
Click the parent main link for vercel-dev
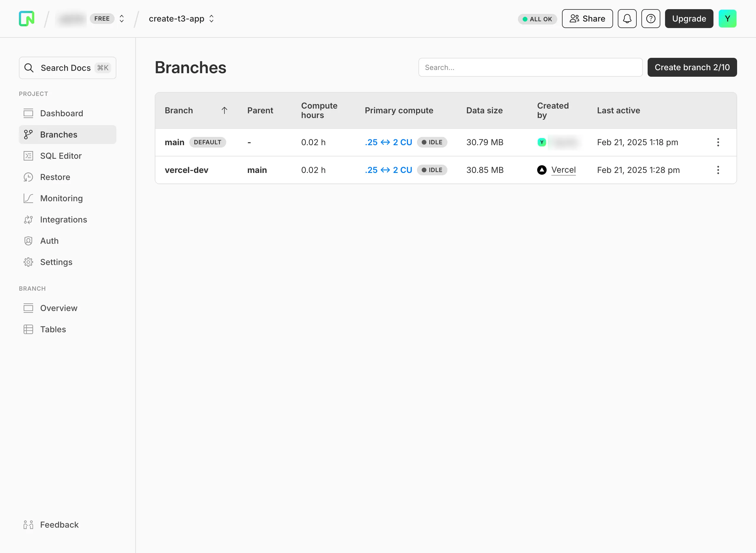coord(257,170)
